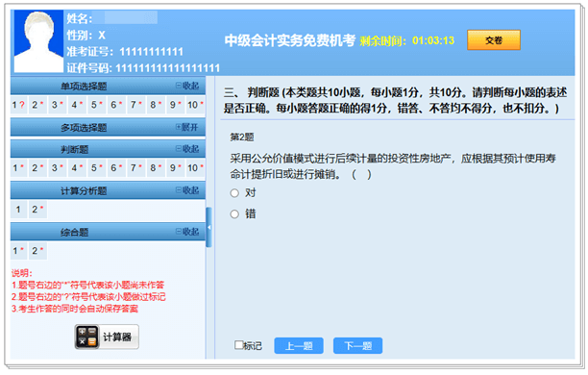This screenshot has width=588, height=375.
Task: Click the 第2题 question label
Action: pyautogui.click(x=242, y=137)
